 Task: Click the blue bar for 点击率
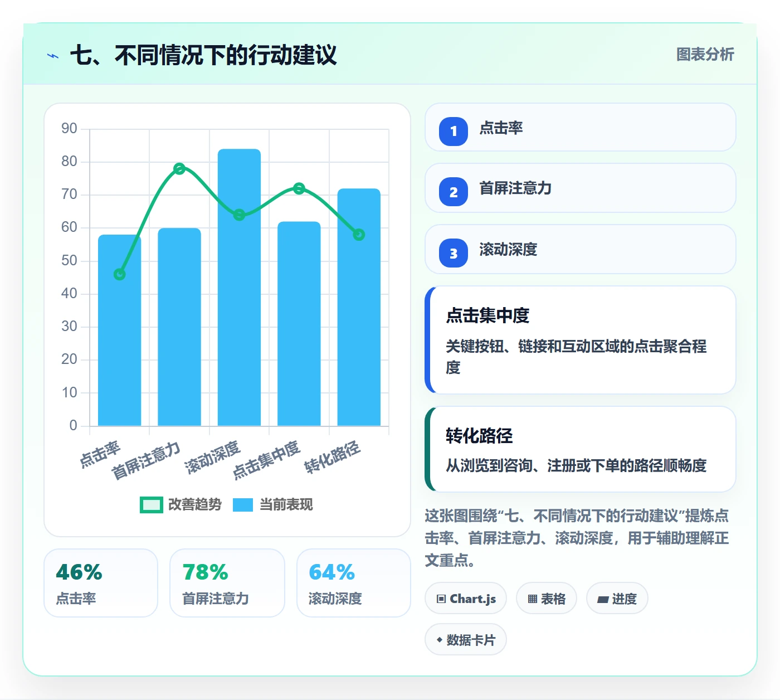[x=119, y=330]
